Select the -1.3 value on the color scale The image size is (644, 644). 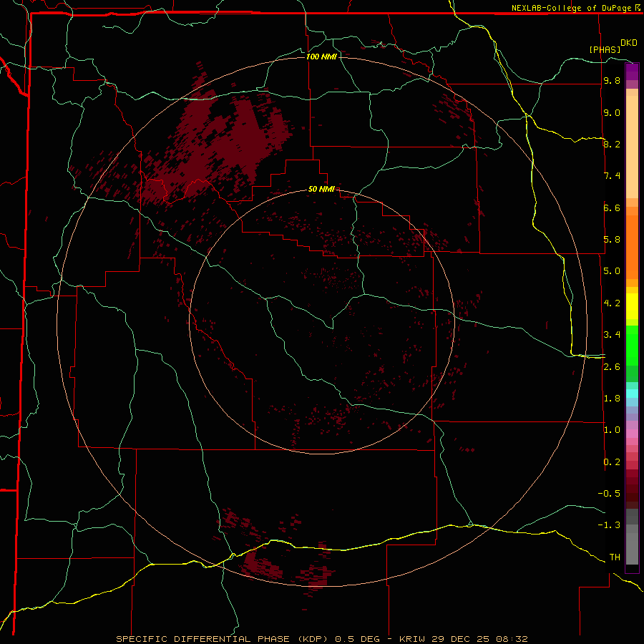click(x=609, y=525)
